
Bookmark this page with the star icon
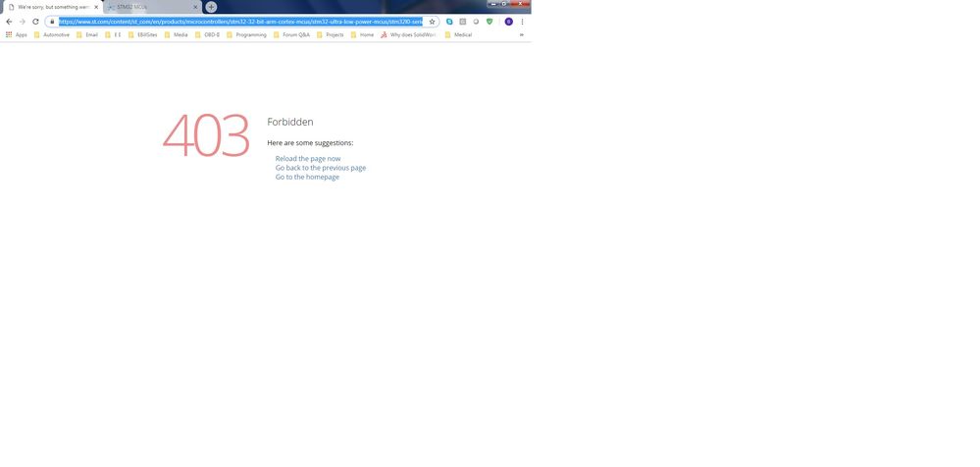[x=432, y=22]
